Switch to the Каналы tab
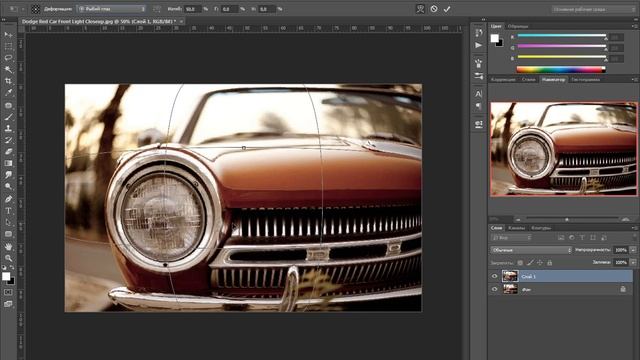 tap(516, 228)
